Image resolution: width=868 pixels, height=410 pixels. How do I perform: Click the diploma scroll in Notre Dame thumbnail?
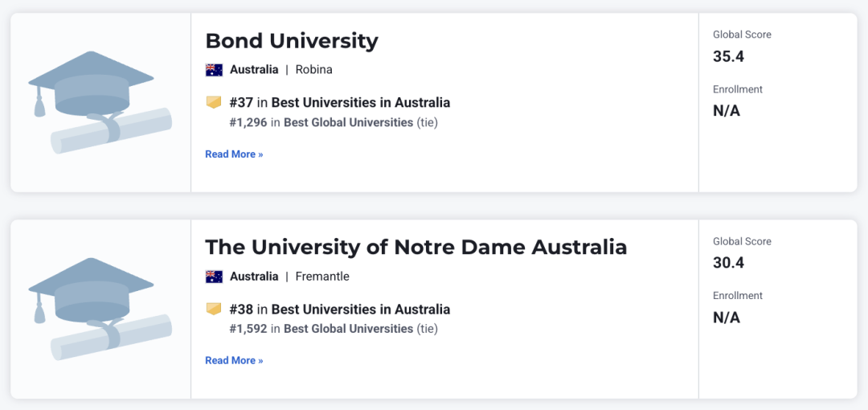tap(111, 338)
